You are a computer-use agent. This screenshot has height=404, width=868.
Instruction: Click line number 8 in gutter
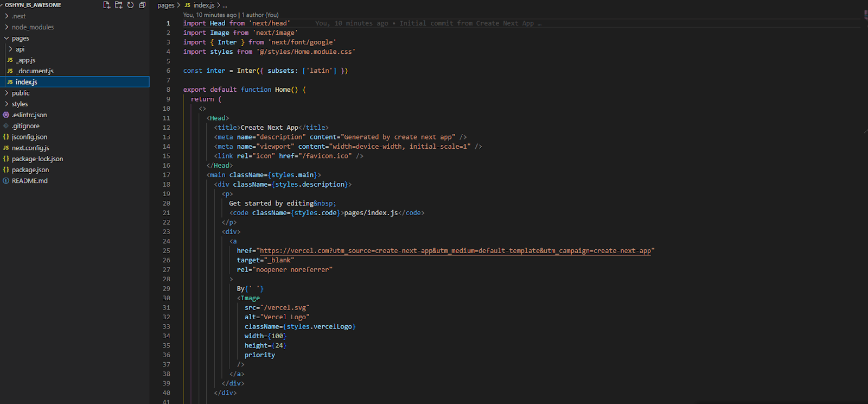[168, 90]
